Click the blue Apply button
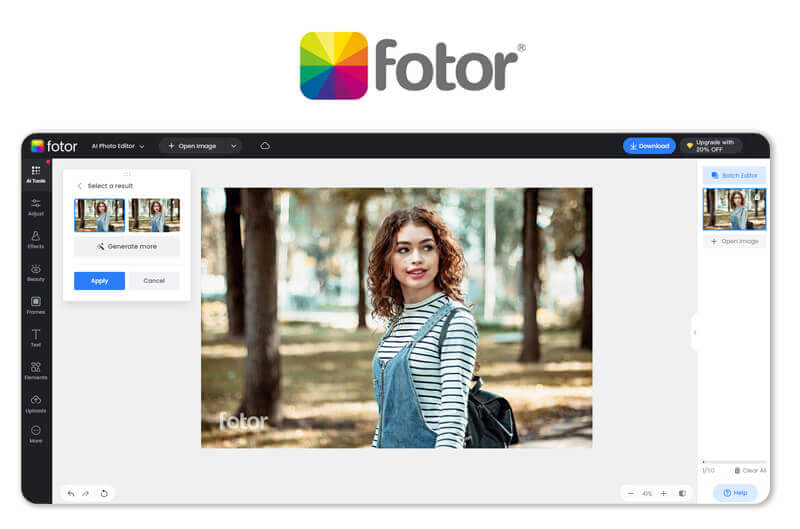The width and height of the screenshot is (800, 529). [x=99, y=281]
